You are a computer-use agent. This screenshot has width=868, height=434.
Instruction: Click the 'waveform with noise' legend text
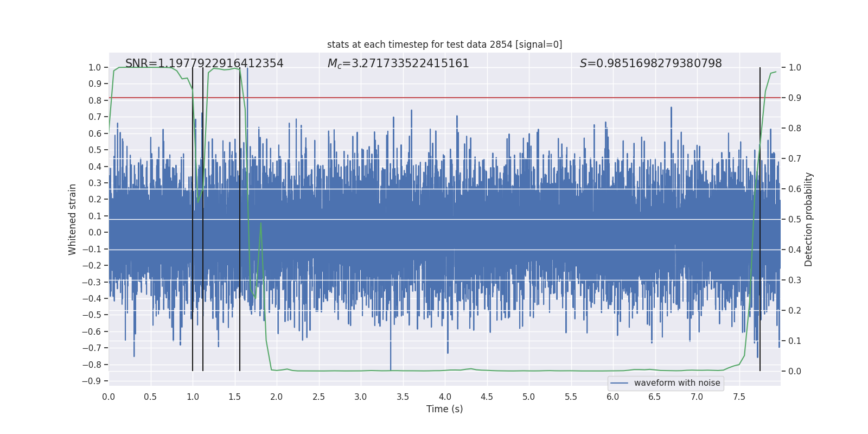(x=677, y=383)
